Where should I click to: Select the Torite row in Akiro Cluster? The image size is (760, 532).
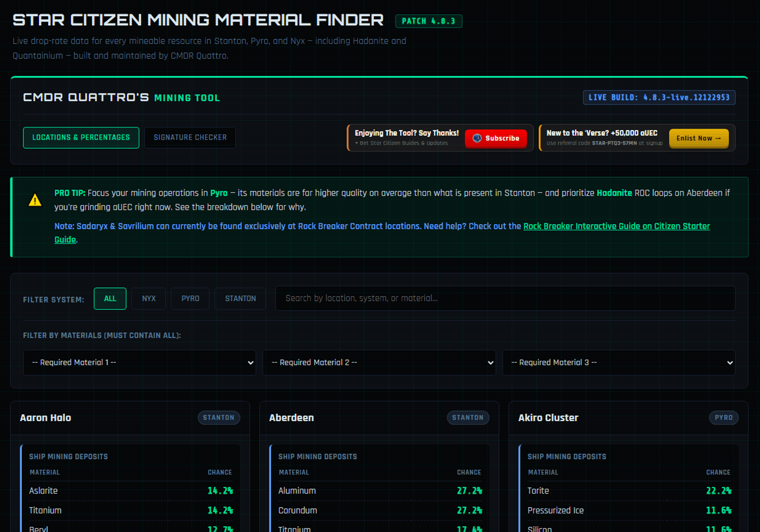pyautogui.click(x=629, y=491)
